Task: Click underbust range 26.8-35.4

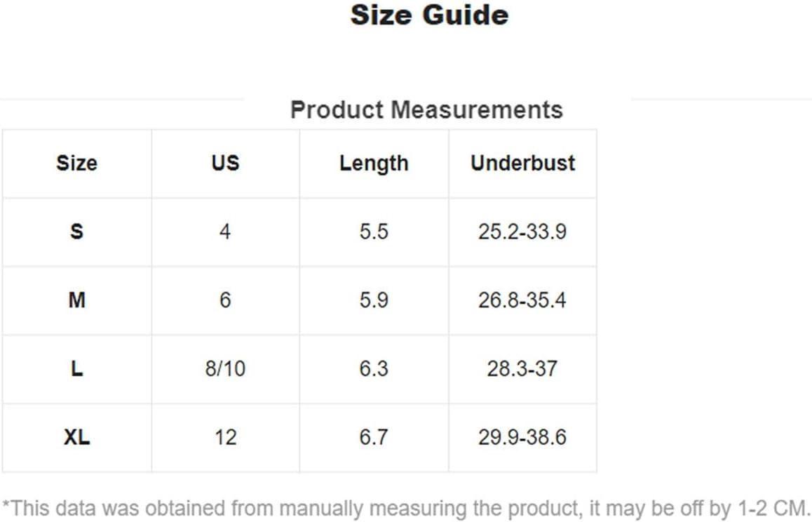Action: coord(522,300)
